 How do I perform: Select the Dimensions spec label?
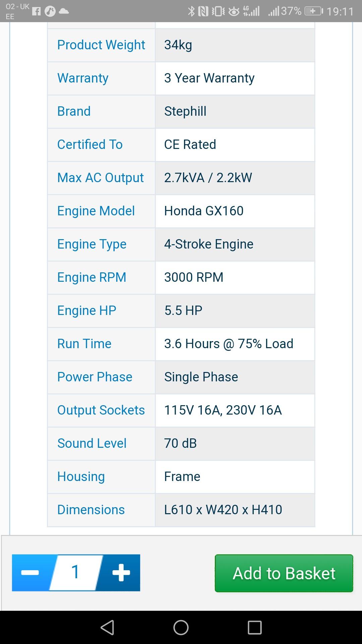(x=91, y=510)
